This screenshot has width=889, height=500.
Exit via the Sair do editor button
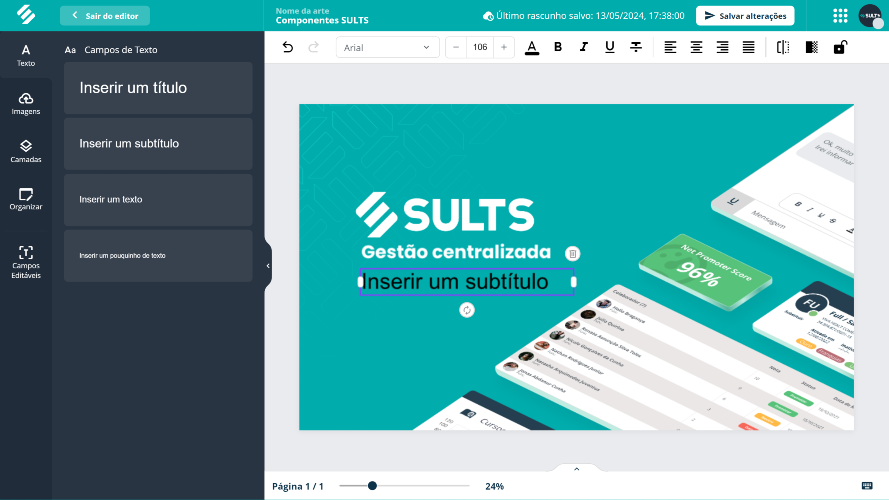(105, 16)
